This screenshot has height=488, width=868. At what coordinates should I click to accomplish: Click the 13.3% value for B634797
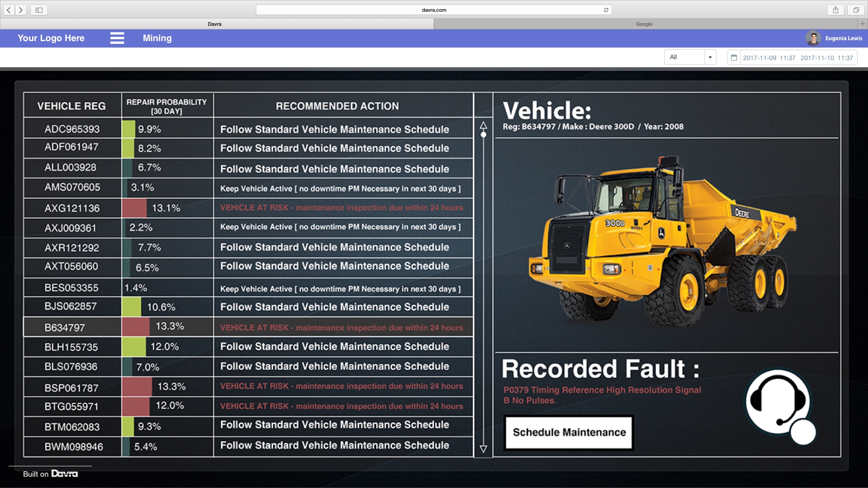(x=170, y=326)
